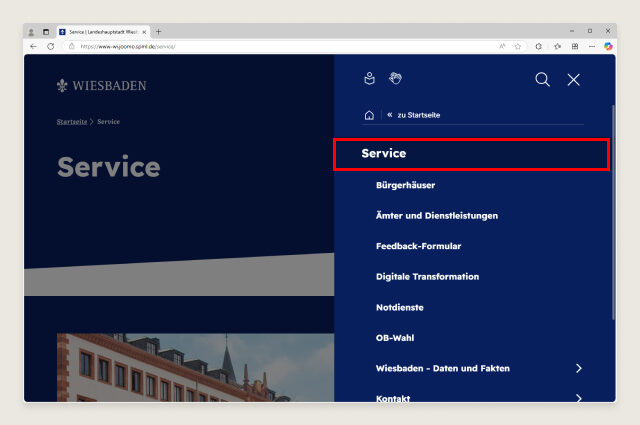The height and width of the screenshot is (425, 640).
Task: Click the home icon in menu
Action: tap(369, 115)
